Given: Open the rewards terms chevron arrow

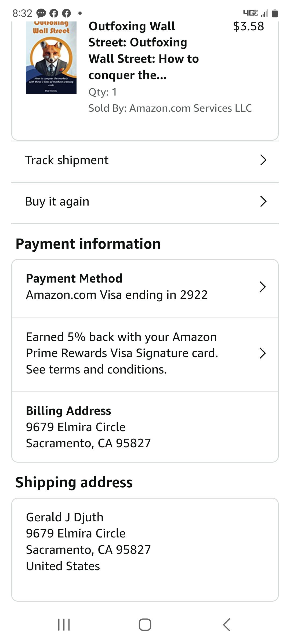Looking at the screenshot, I should (x=263, y=353).
